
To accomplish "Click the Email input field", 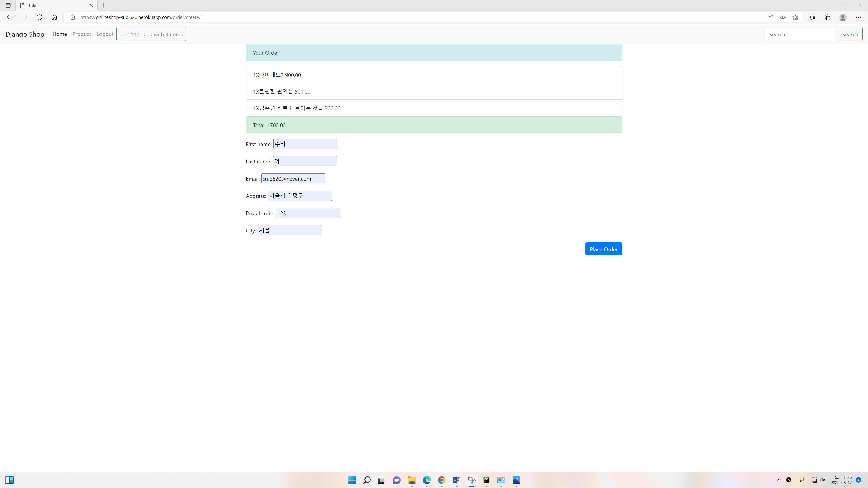I will click(x=293, y=178).
